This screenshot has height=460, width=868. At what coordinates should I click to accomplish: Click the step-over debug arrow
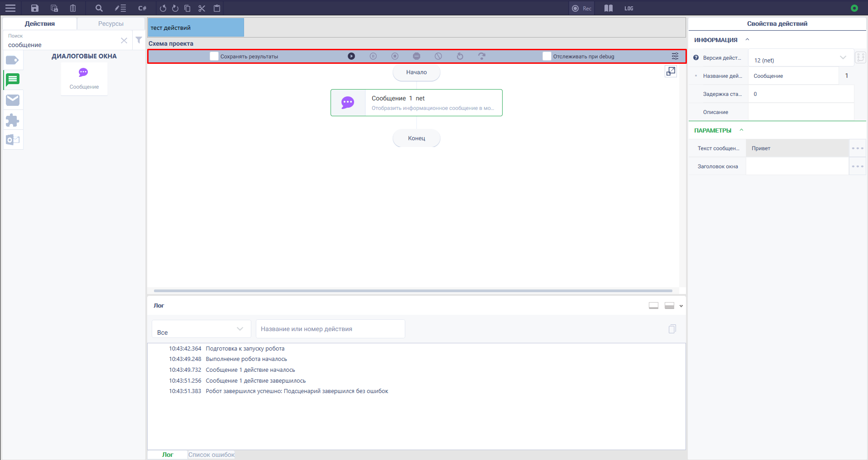coord(482,56)
